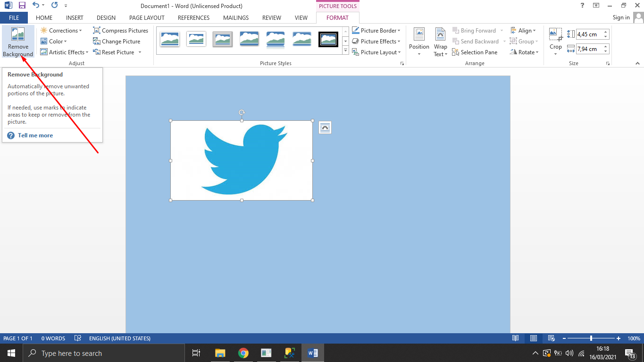Click the Word Help question mark
Image resolution: width=644 pixels, height=362 pixels.
(x=582, y=5)
